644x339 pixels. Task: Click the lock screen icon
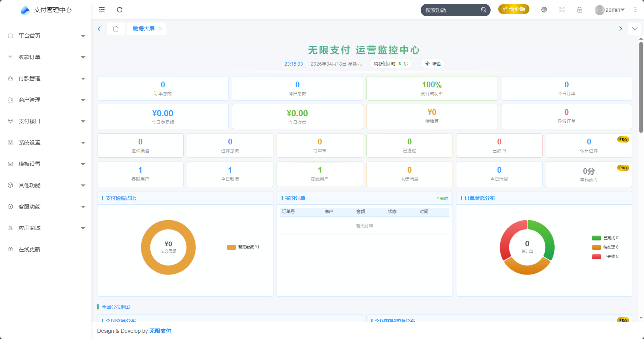pyautogui.click(x=580, y=10)
